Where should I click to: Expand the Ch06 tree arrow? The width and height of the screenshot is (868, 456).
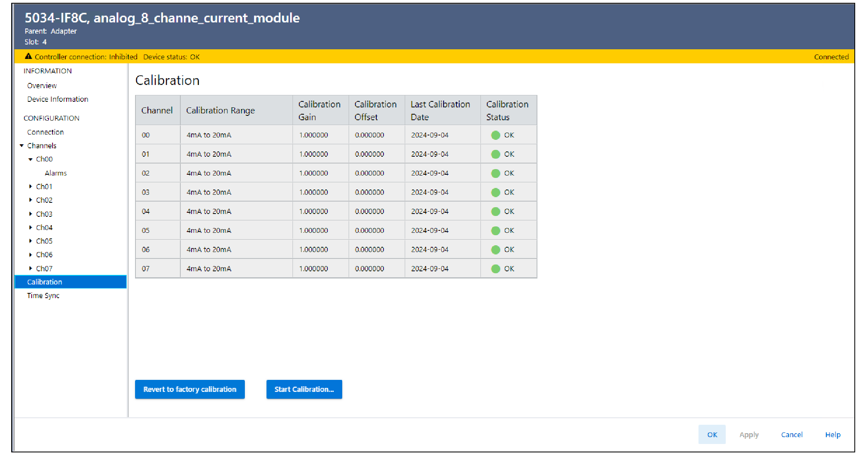pos(30,254)
